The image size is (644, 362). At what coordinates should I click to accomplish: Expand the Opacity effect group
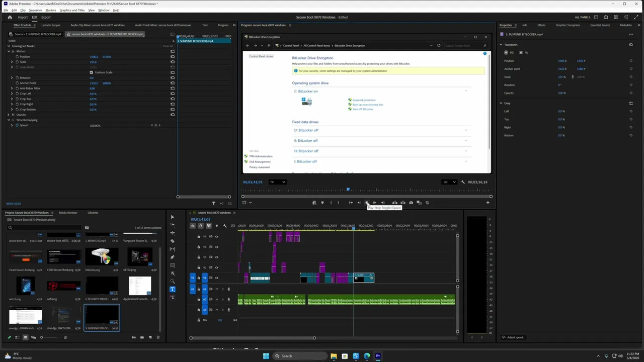pyautogui.click(x=9, y=115)
